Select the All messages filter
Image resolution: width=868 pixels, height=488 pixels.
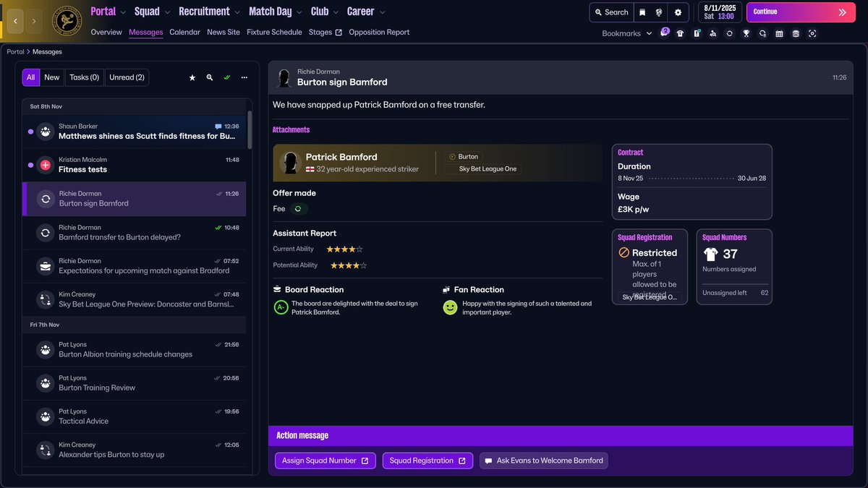31,77
